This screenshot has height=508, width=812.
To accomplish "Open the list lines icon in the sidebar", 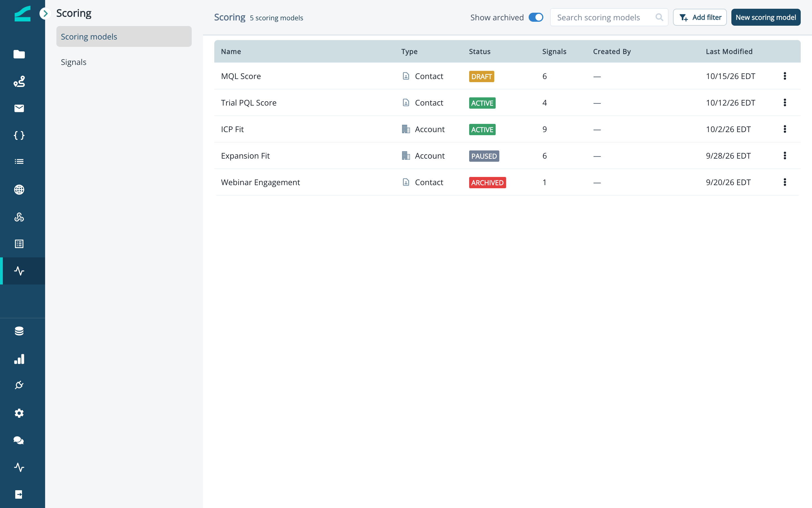I will click(19, 162).
